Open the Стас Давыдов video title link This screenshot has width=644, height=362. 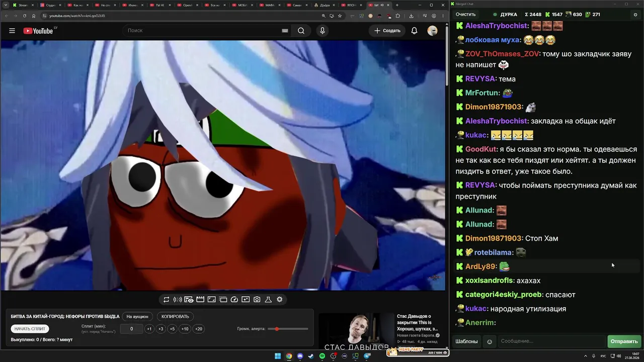pos(417,322)
